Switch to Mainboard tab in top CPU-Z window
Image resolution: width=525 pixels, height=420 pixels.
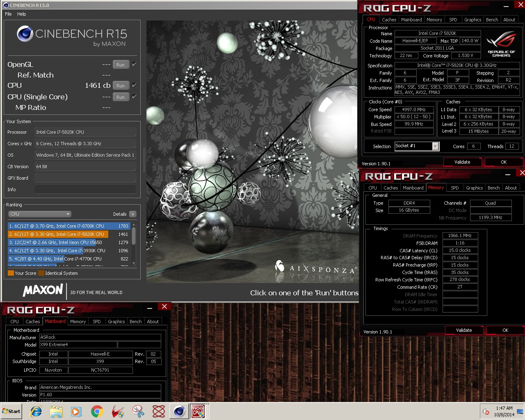(x=411, y=20)
